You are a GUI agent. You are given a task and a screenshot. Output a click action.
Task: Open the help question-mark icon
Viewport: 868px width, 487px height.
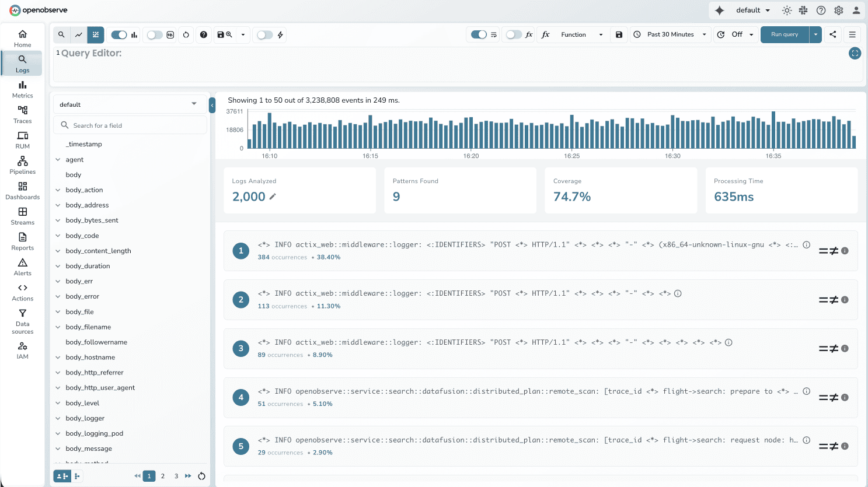click(204, 34)
